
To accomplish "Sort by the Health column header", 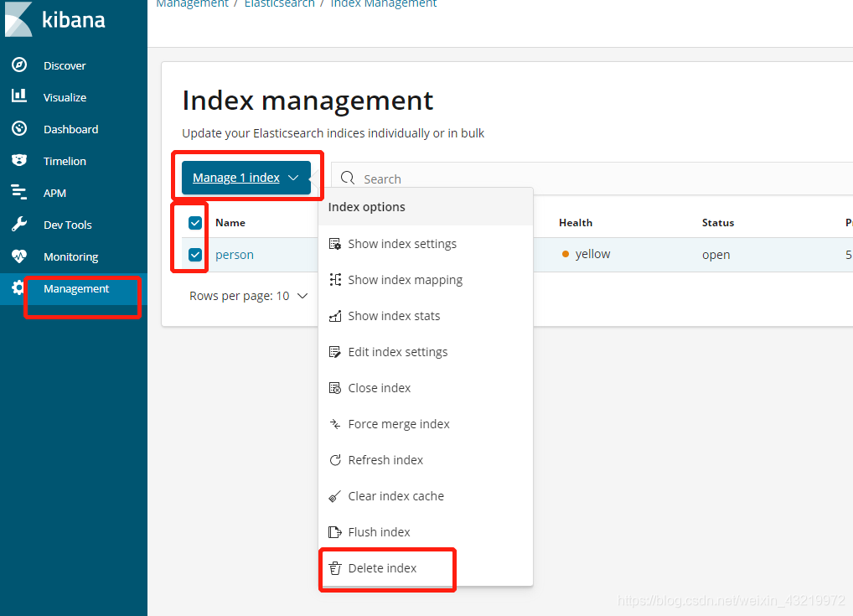I will [x=576, y=223].
